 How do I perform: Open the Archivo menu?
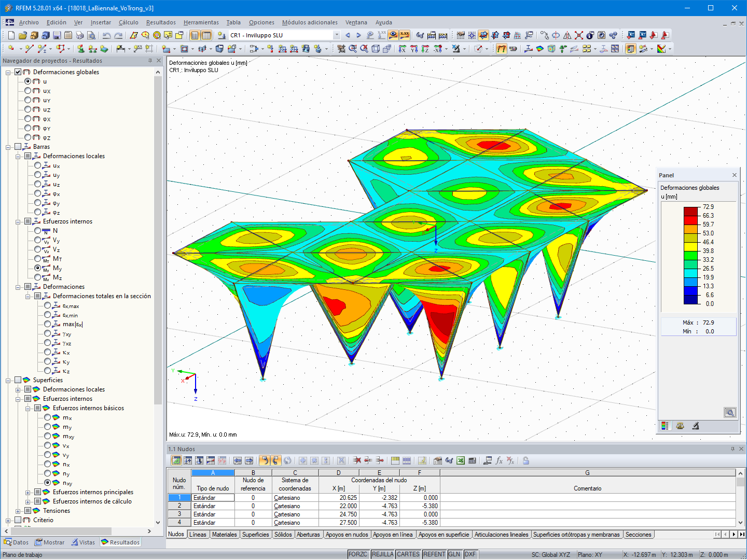click(29, 22)
